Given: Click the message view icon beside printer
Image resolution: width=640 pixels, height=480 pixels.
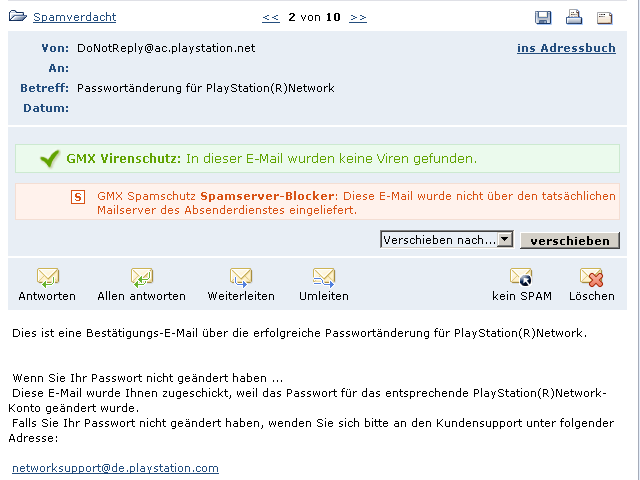Looking at the screenshot, I should pos(604,17).
